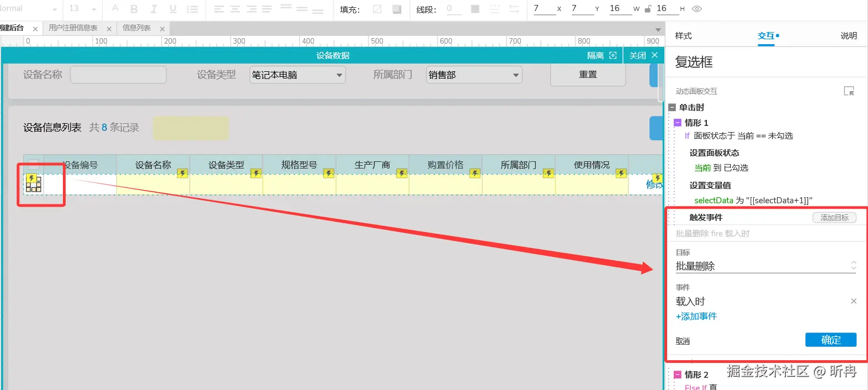868x390 pixels.
Task: Click the isolate icon beside 隔离
Action: tap(613, 55)
